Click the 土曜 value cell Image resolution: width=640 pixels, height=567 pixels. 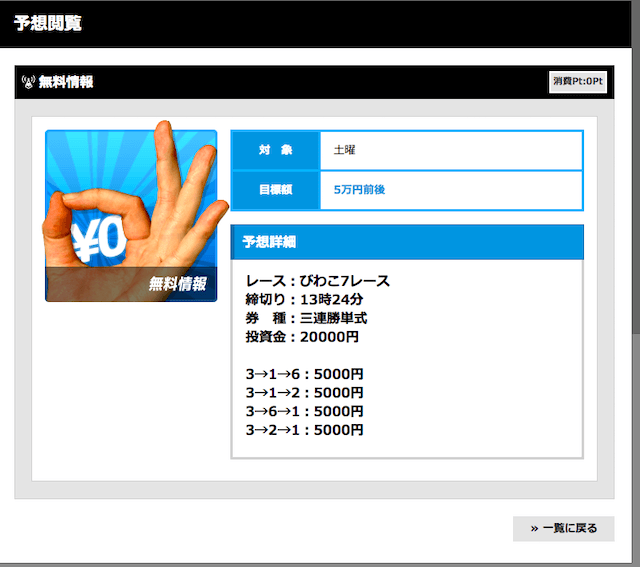coord(344,150)
